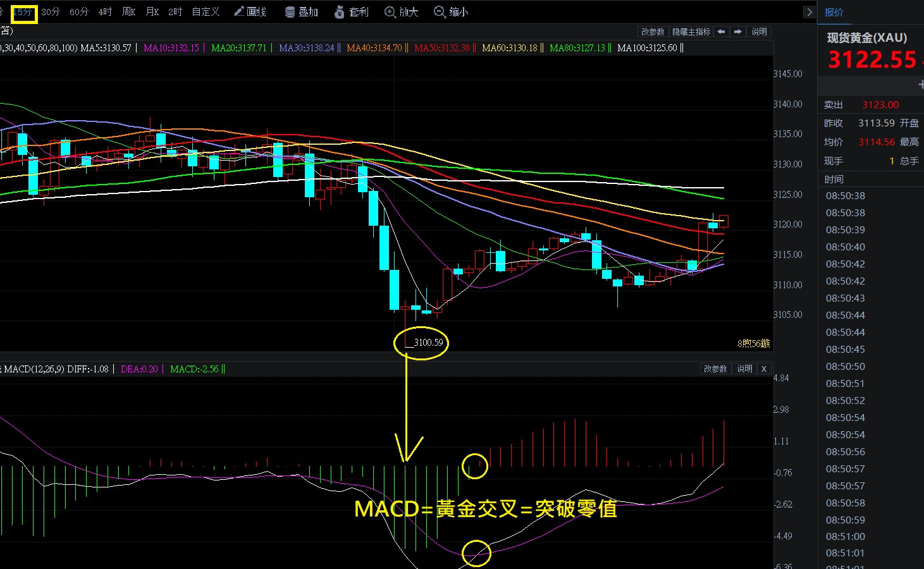924x569 pixels.
Task: Click the MA40:3134.70 indicator value
Action: coord(374,48)
